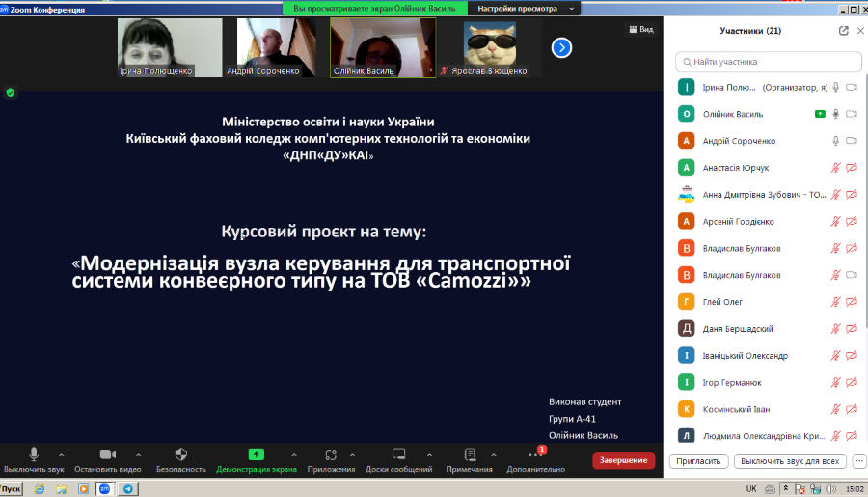Open media player icon in taskbar
This screenshot has height=497, width=868.
tap(83, 488)
